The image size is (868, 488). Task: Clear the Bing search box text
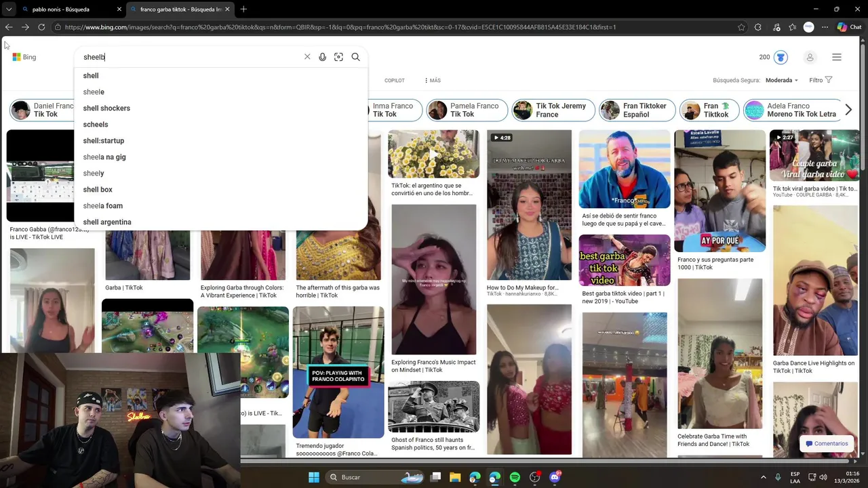pyautogui.click(x=307, y=57)
